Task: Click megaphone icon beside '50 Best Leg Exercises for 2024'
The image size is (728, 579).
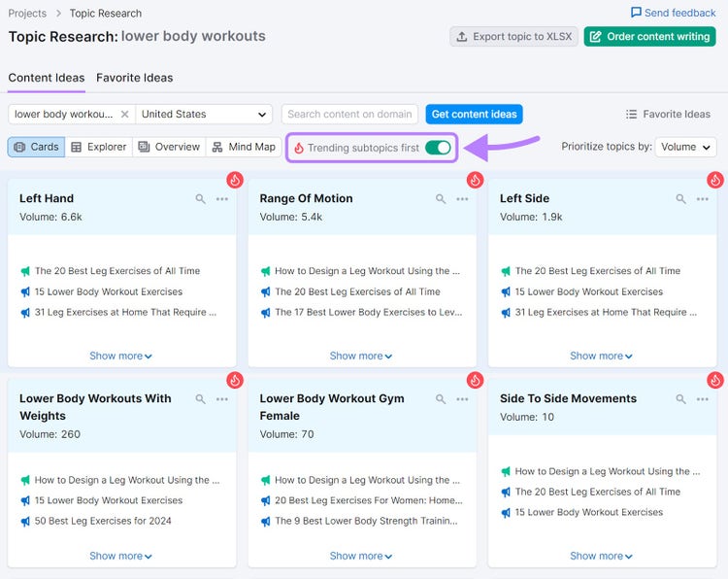Action: pos(25,522)
